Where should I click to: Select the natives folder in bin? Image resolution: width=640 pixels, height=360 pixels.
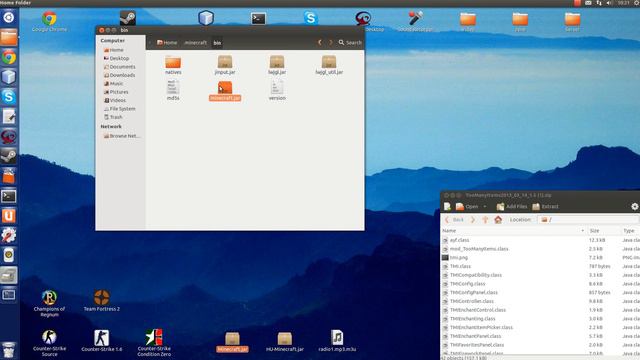[x=173, y=65]
